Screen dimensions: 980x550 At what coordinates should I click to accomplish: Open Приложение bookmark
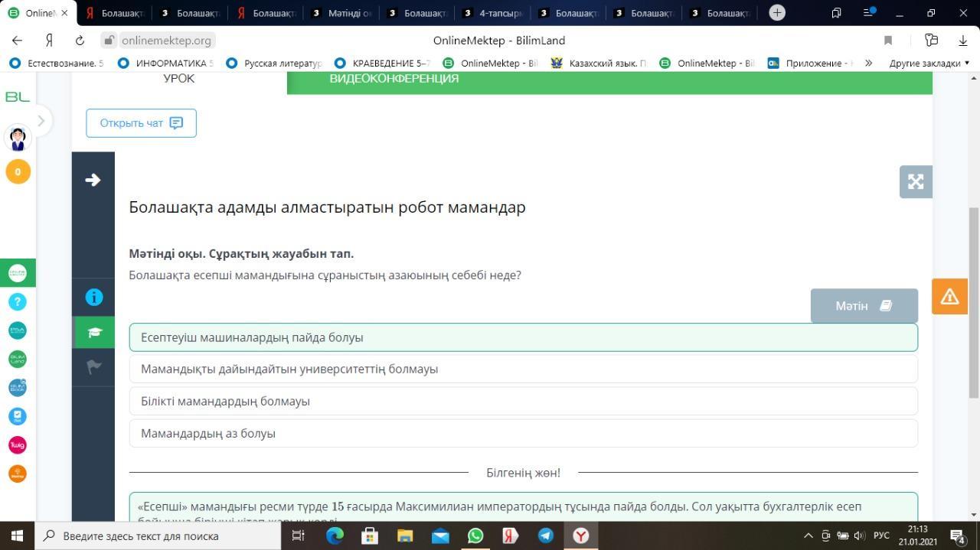point(810,63)
